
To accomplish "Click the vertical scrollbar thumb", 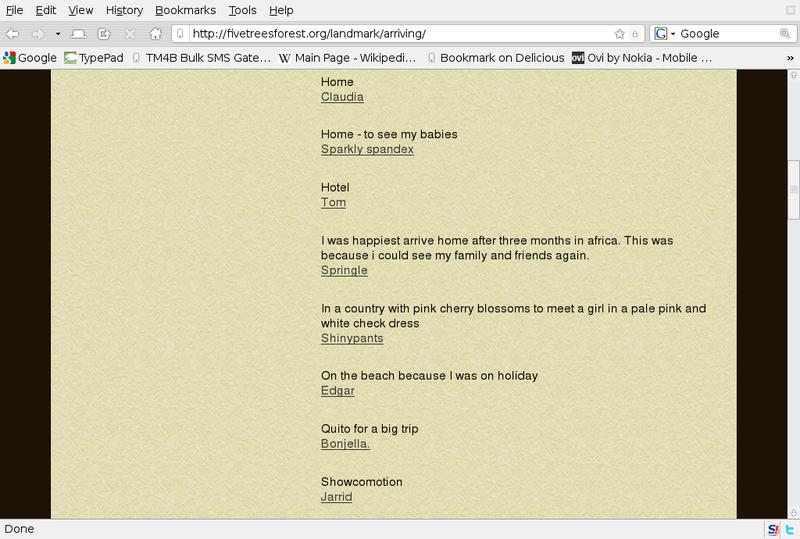I will (x=794, y=189).
